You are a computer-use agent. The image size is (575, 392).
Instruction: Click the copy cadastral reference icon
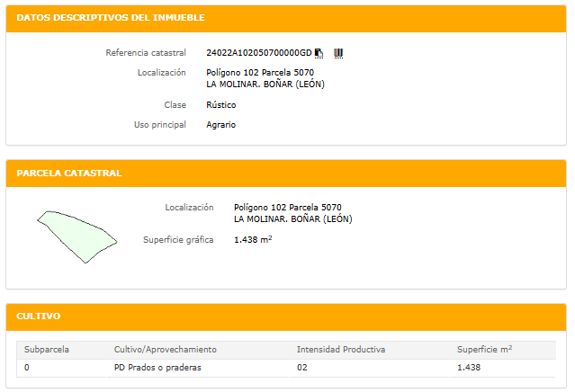[319, 53]
